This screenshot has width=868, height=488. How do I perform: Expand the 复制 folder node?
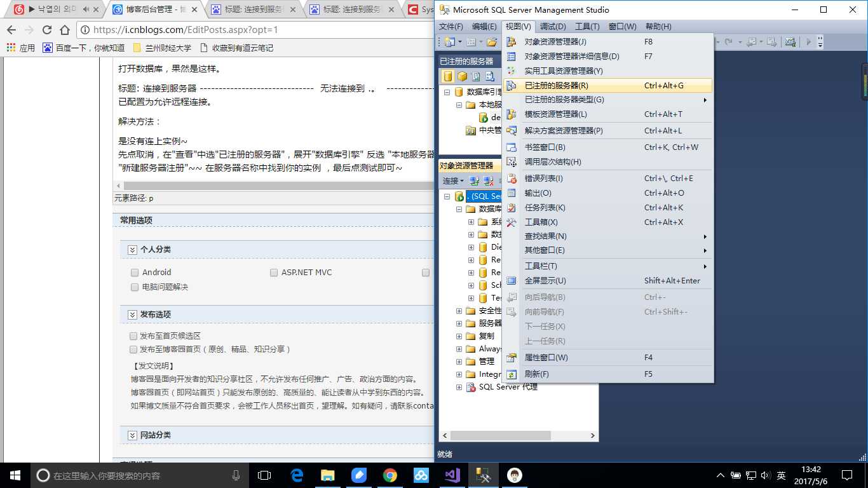click(x=459, y=336)
